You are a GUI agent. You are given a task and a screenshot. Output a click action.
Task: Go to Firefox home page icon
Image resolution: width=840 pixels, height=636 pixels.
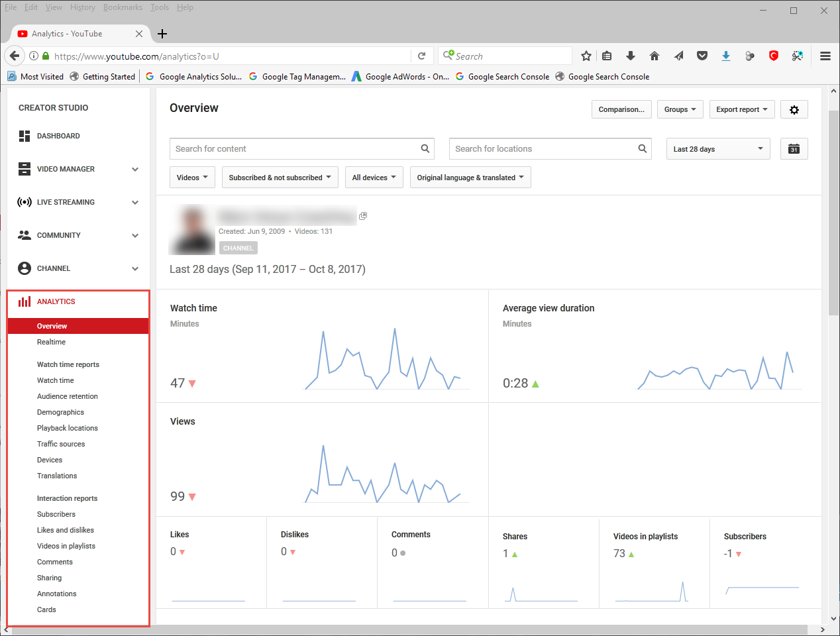[655, 56]
